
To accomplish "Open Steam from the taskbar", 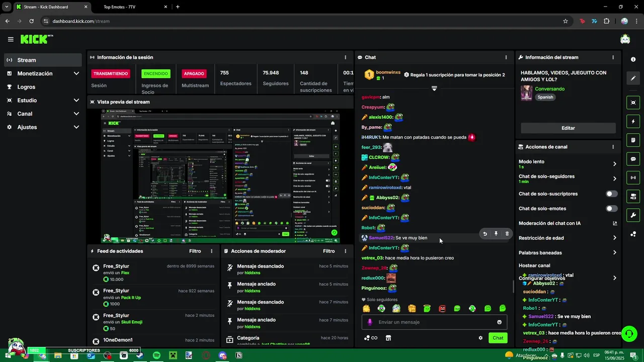I will 140,355.
